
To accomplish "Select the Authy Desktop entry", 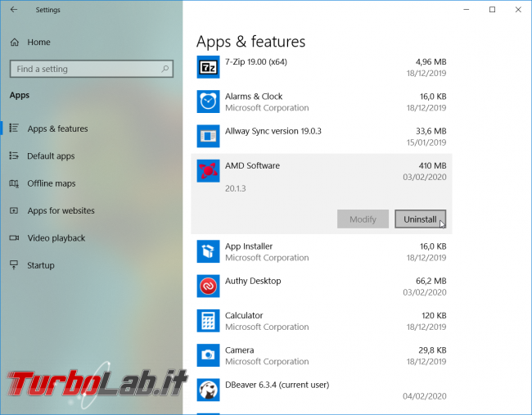I will point(322,286).
